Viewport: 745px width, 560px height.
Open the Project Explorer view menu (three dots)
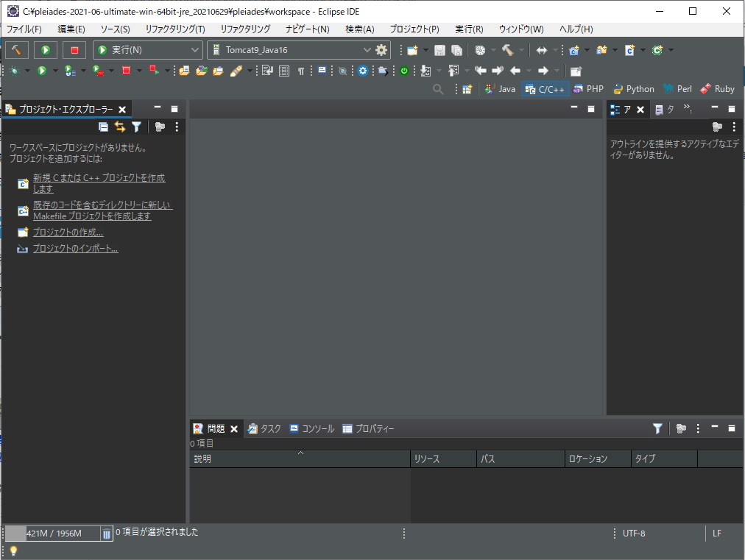(177, 127)
